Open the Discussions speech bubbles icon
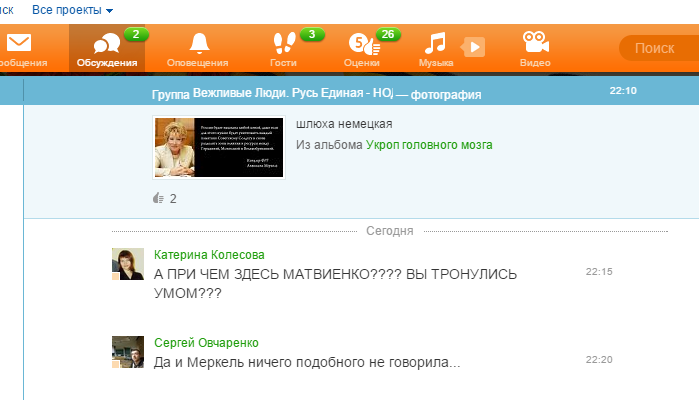Screen dimensions: 699x400 106,44
